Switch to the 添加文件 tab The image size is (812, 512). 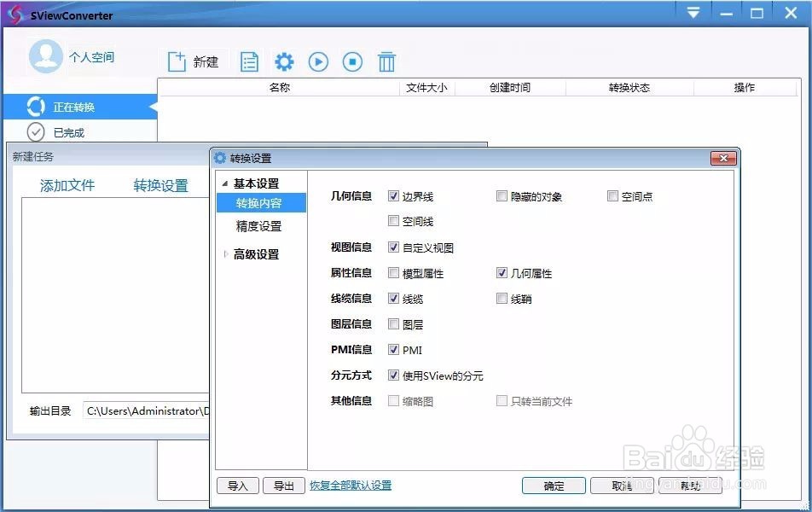[67, 185]
